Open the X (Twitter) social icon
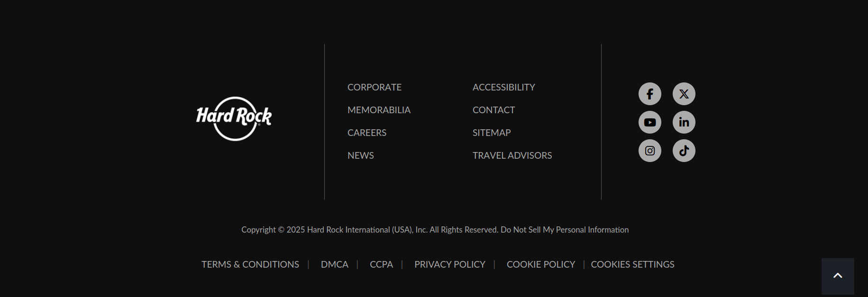This screenshot has width=868, height=297. (x=684, y=94)
